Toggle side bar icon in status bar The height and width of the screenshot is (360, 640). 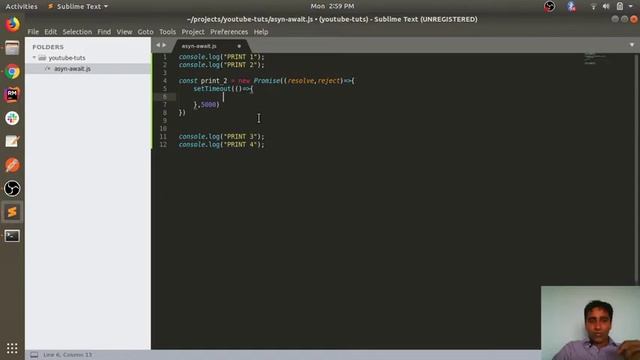34,355
